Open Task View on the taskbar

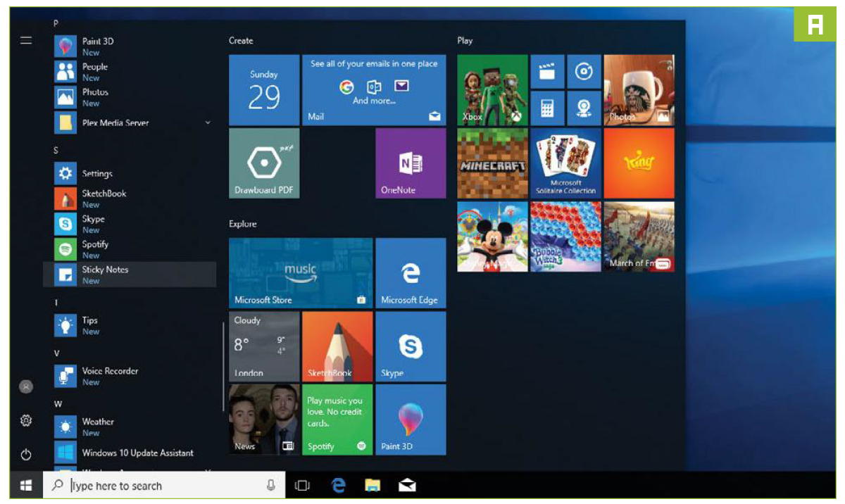[303, 485]
